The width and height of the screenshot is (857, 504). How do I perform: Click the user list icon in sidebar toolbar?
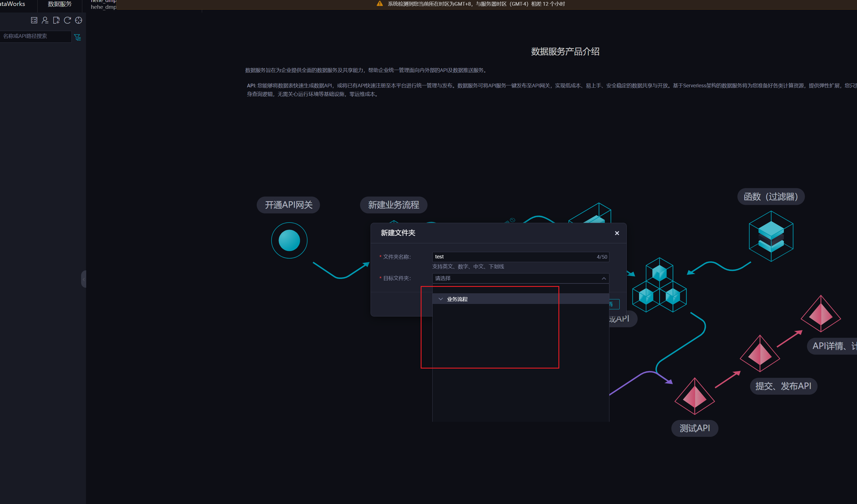tap(45, 20)
